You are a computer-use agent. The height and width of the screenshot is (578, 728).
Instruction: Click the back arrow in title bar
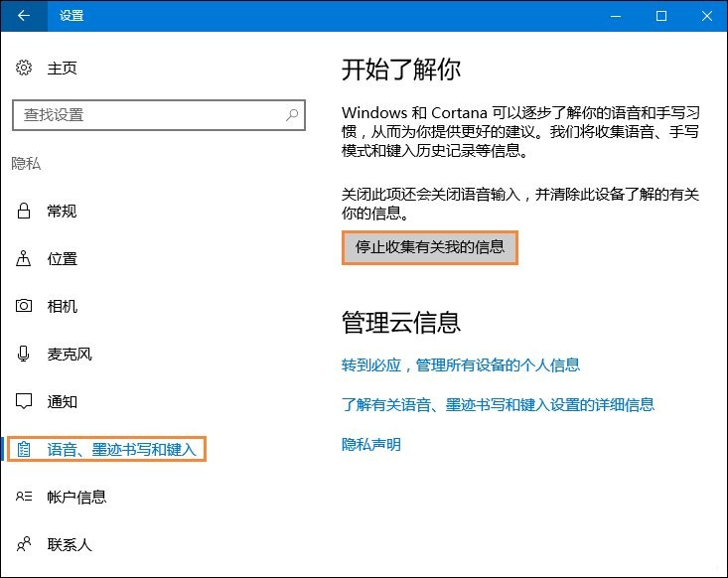click(24, 16)
